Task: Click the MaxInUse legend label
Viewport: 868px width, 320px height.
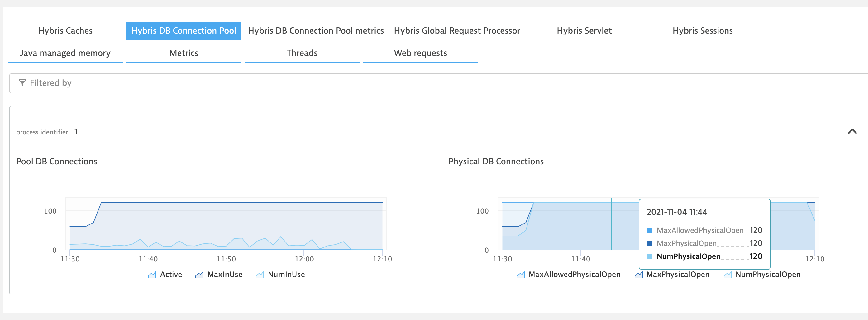Action: click(x=225, y=275)
